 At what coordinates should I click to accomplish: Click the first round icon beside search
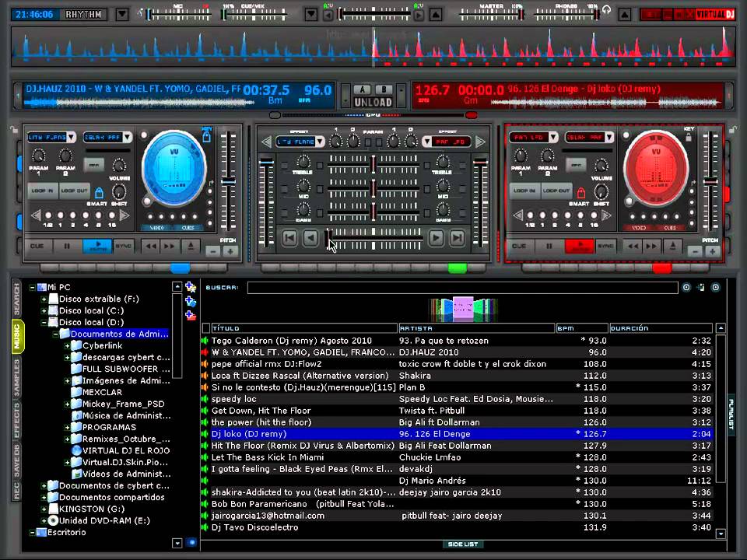point(686,287)
